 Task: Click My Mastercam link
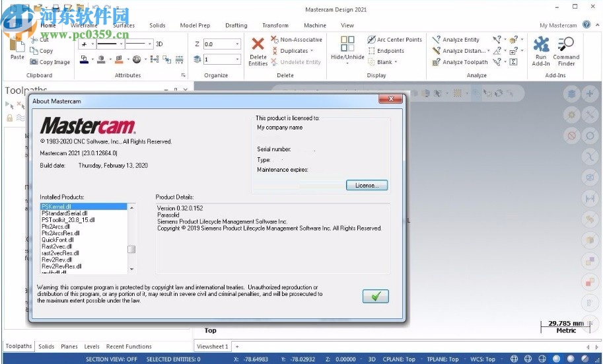[x=558, y=25]
